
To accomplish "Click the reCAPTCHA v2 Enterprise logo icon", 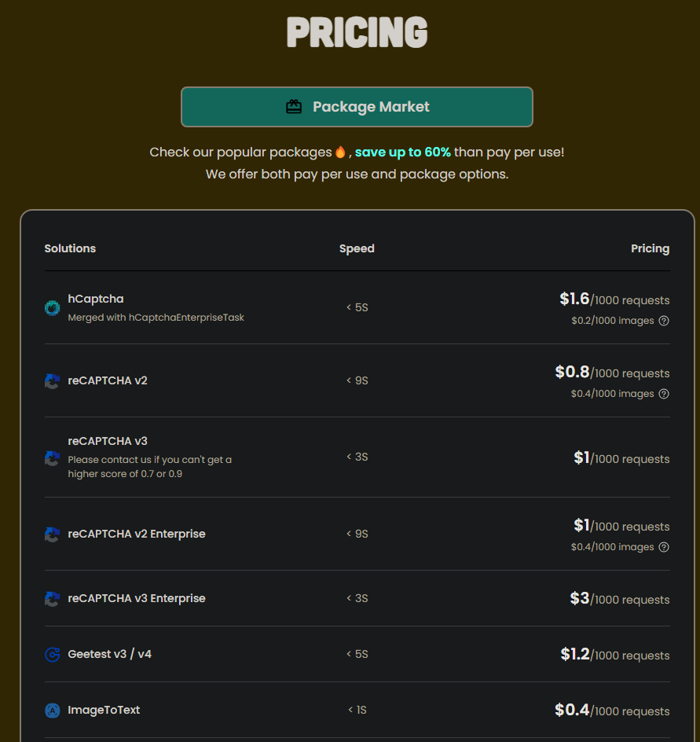I will pos(52,534).
